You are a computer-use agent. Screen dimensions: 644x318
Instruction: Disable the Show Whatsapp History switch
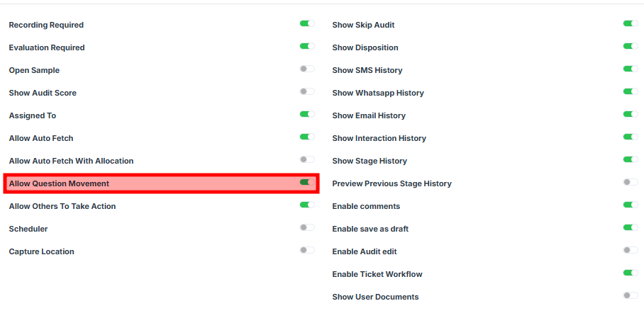(631, 91)
